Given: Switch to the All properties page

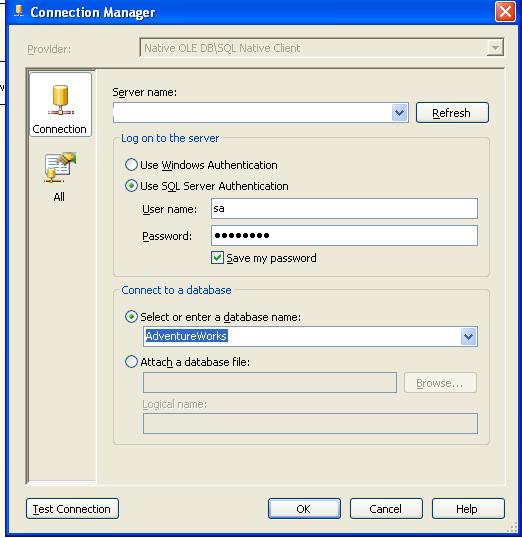Looking at the screenshot, I should (59, 177).
